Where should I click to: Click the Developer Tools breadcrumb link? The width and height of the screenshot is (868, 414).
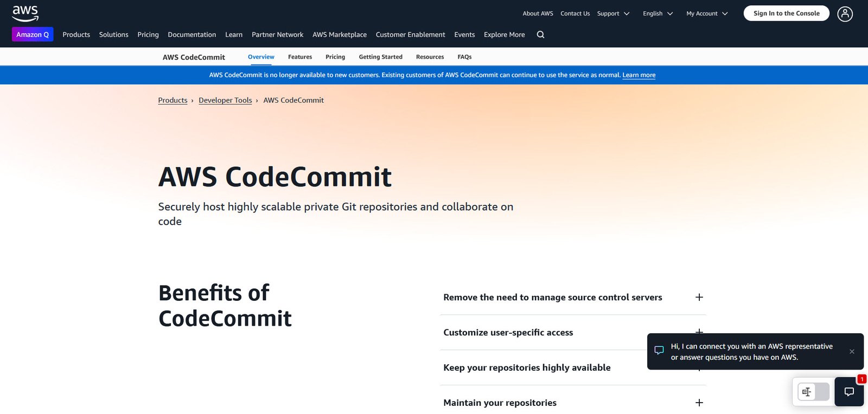point(225,100)
